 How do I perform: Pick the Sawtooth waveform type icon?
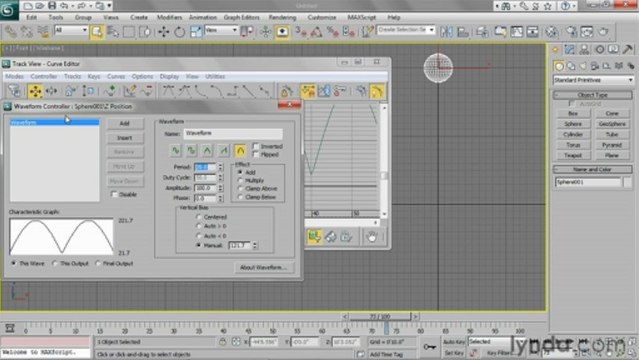(224, 150)
